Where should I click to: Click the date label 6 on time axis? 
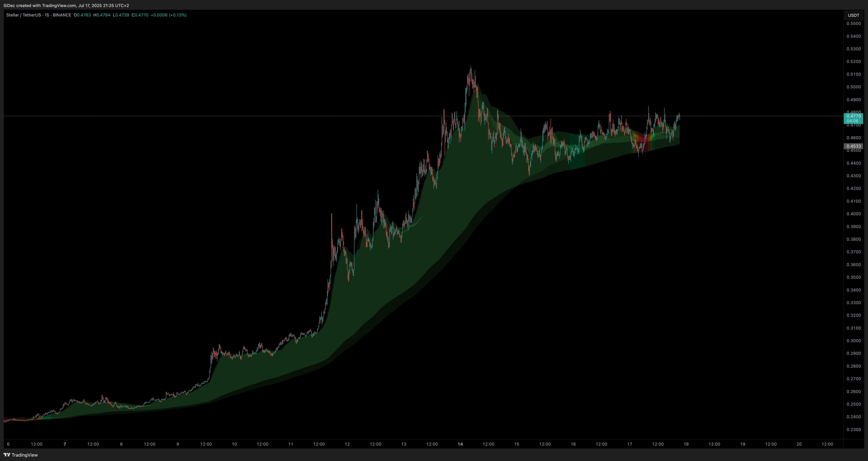(x=8, y=444)
